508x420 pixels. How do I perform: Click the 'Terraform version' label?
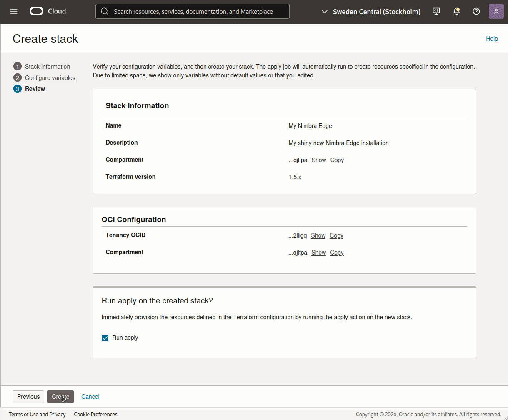(x=130, y=177)
